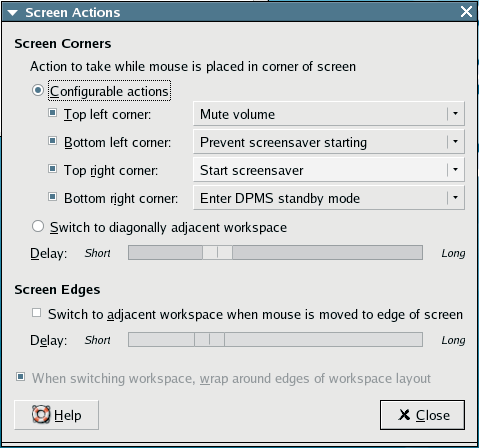This screenshot has width=479, height=448.
Task: Toggle the Bottom left corner checkbox
Action: [52, 141]
